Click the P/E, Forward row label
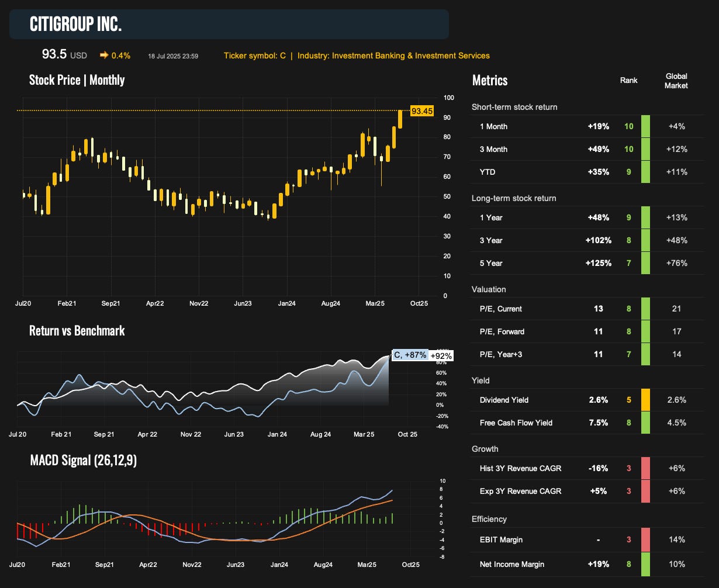This screenshot has width=719, height=588. [x=502, y=331]
